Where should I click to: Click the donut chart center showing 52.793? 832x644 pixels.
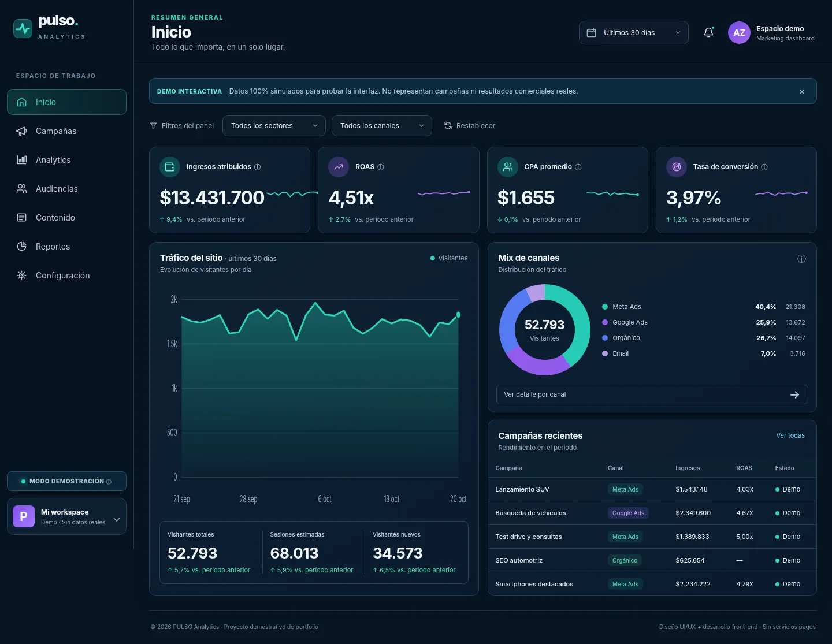tap(544, 330)
